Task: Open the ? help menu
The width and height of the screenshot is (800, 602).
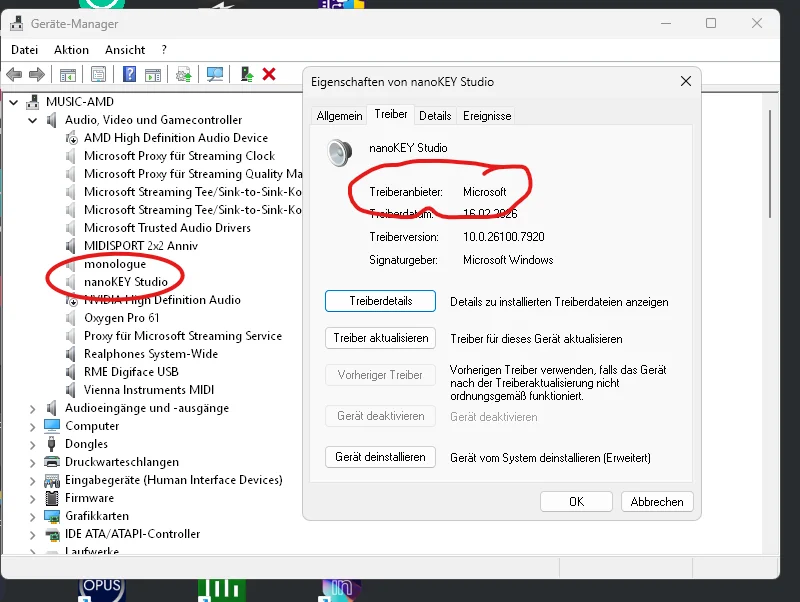Action: [x=164, y=49]
